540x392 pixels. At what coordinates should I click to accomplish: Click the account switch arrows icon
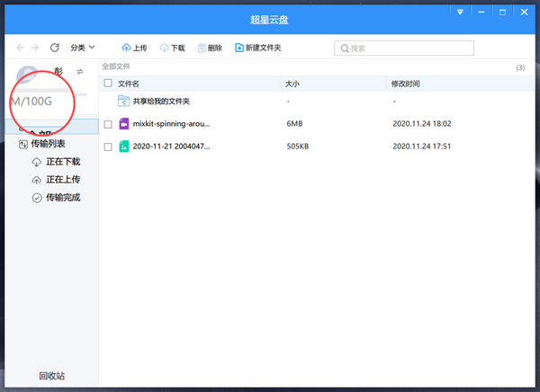(x=80, y=72)
